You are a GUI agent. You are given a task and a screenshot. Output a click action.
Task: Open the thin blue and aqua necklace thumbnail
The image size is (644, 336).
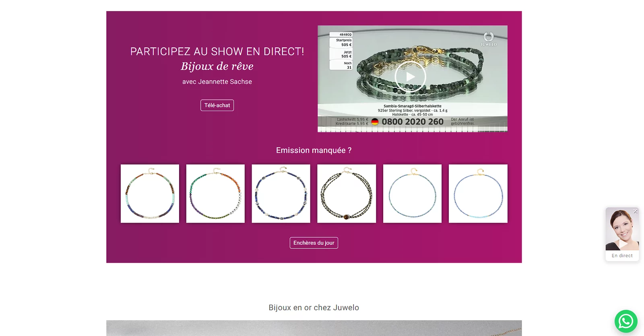pos(478,194)
